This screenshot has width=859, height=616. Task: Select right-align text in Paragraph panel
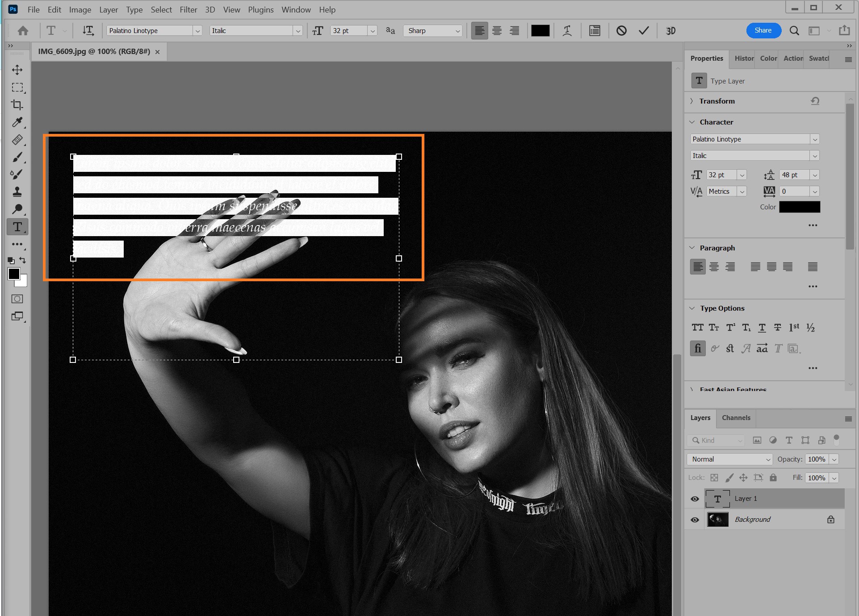(x=730, y=266)
